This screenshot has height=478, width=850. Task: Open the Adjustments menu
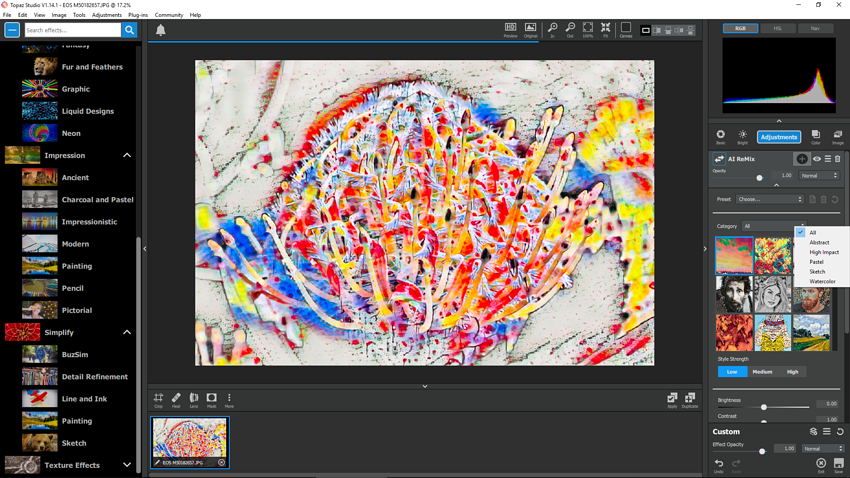point(106,15)
